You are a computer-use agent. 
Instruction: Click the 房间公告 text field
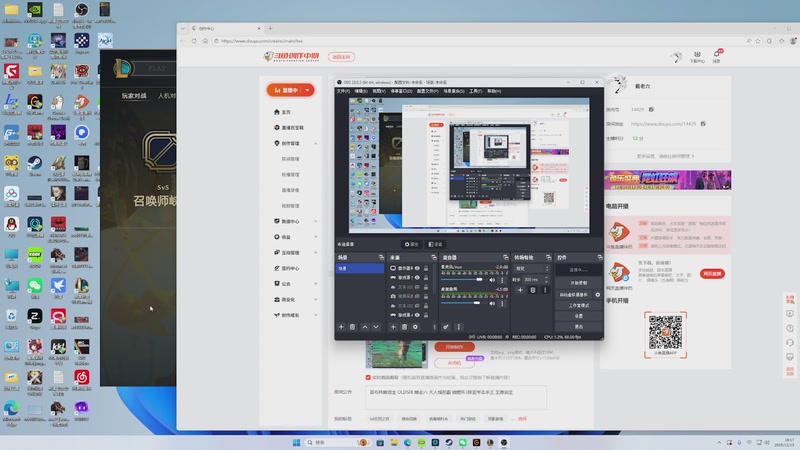pyautogui.click(x=456, y=397)
